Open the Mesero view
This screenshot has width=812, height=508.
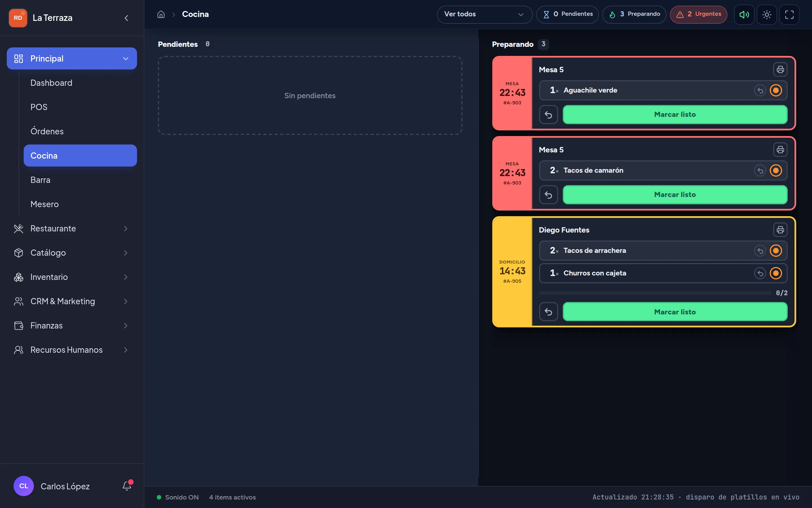pyautogui.click(x=80, y=204)
